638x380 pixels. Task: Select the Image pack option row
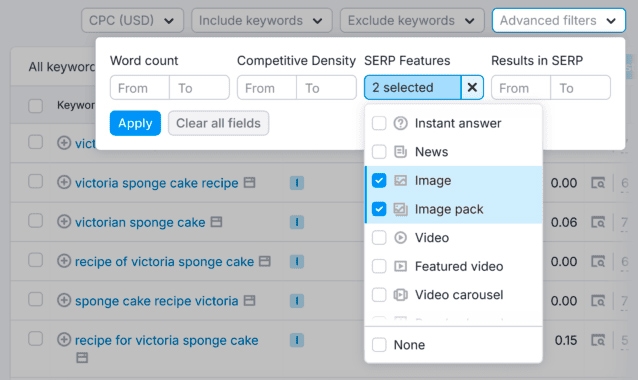(x=454, y=209)
